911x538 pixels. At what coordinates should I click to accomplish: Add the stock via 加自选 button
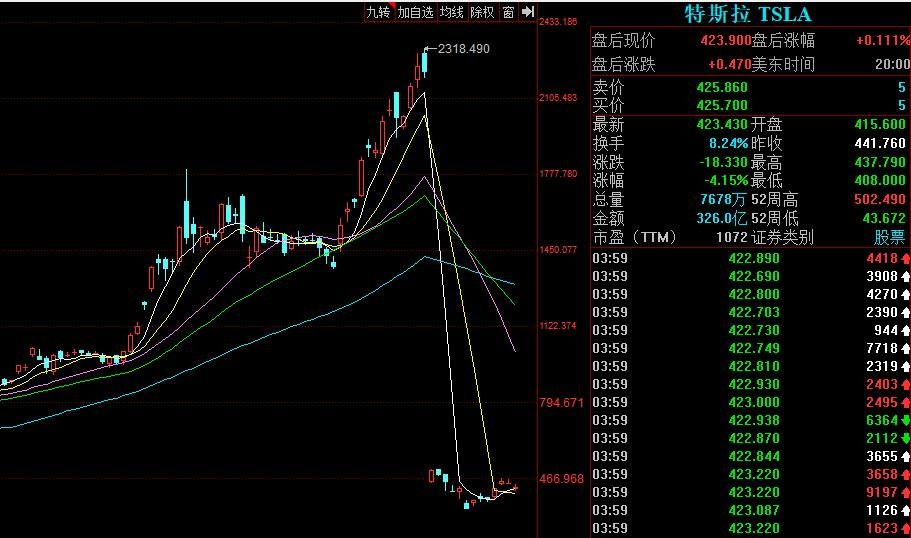(415, 12)
